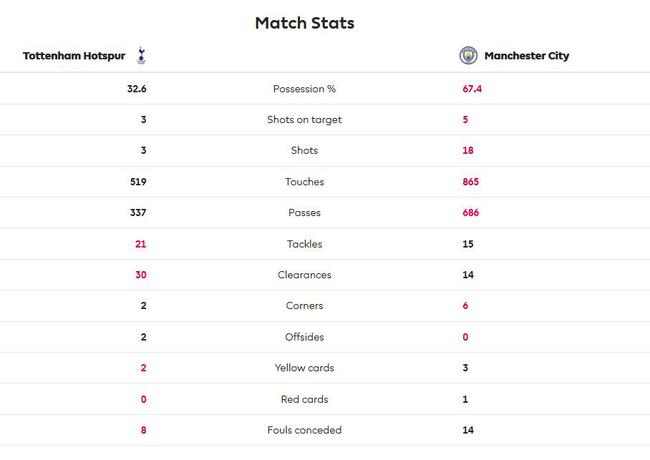The height and width of the screenshot is (460, 650).
Task: Select the Shots on target row label
Action: pyautogui.click(x=304, y=120)
